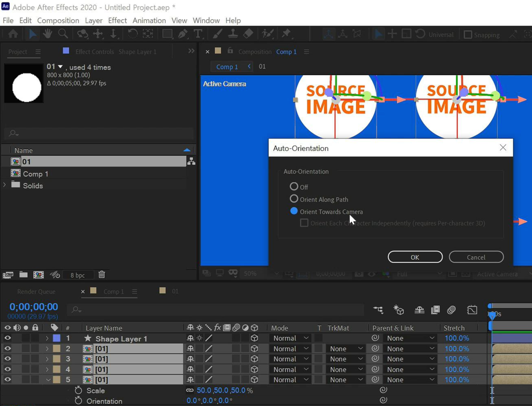This screenshot has width=532, height=406.
Task: Click Orientation property stopwatch
Action: (78, 401)
